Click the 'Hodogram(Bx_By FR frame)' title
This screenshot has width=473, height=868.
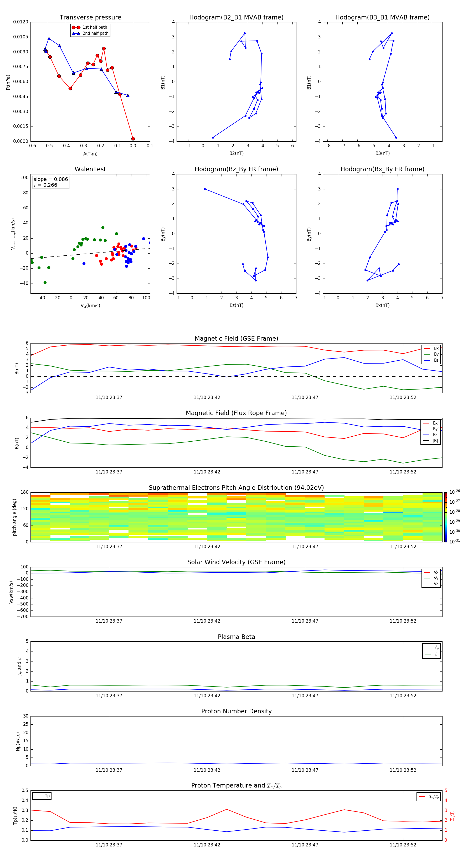click(x=382, y=169)
